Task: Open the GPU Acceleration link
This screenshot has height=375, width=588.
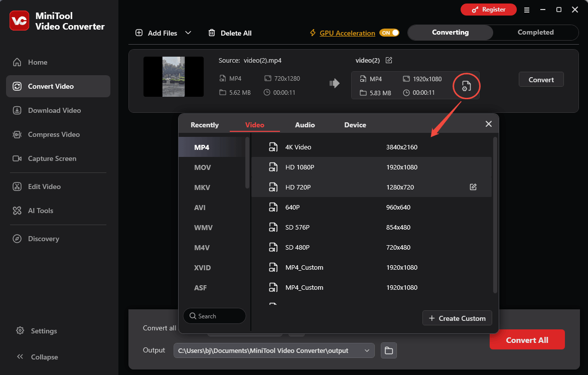Action: coord(347,33)
